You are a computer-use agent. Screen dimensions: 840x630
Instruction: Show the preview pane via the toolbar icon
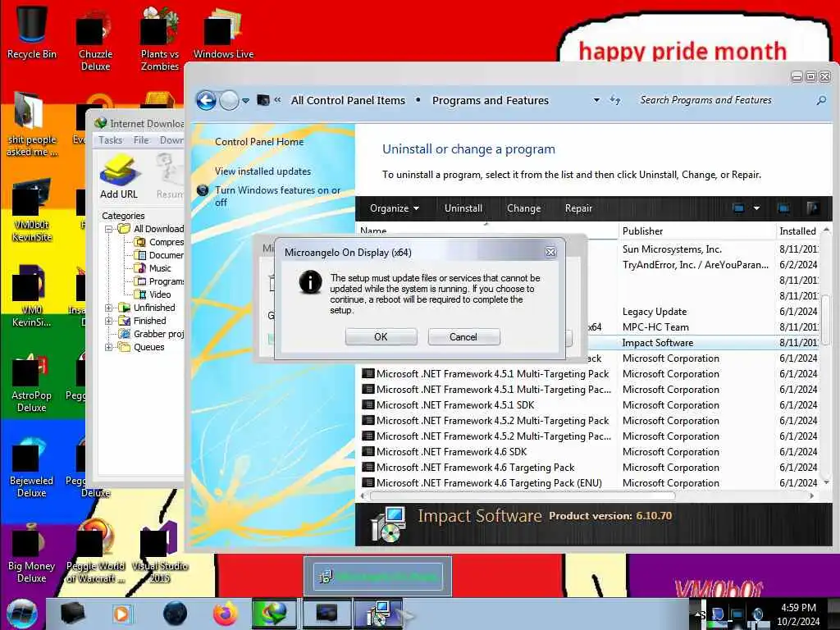click(x=783, y=208)
